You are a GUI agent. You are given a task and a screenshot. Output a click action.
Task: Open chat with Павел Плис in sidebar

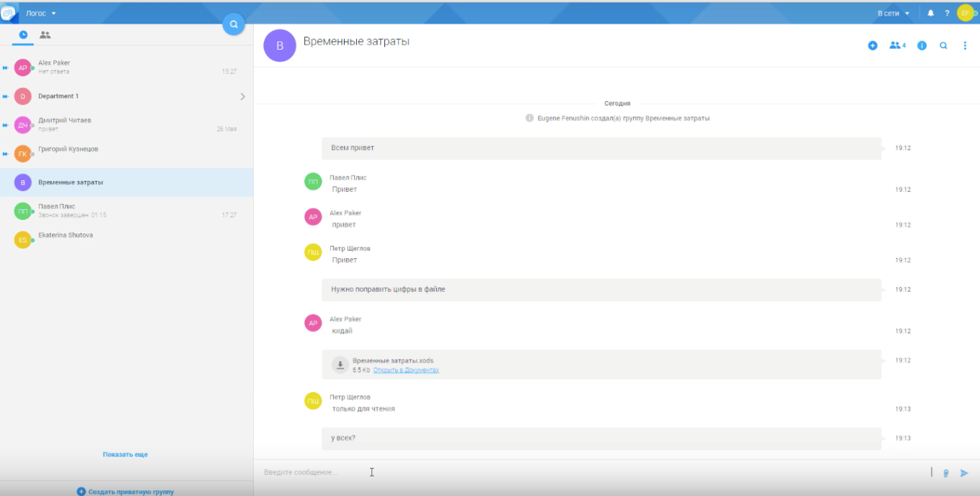(x=126, y=211)
